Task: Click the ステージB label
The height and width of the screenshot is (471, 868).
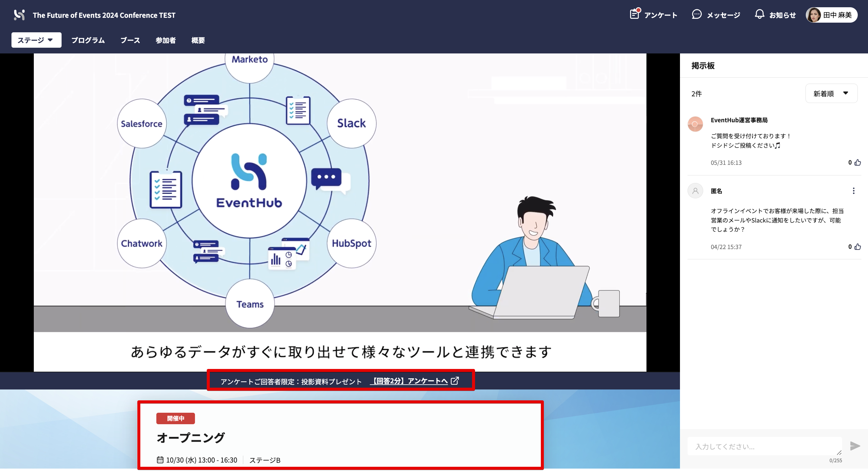Action: click(264, 460)
